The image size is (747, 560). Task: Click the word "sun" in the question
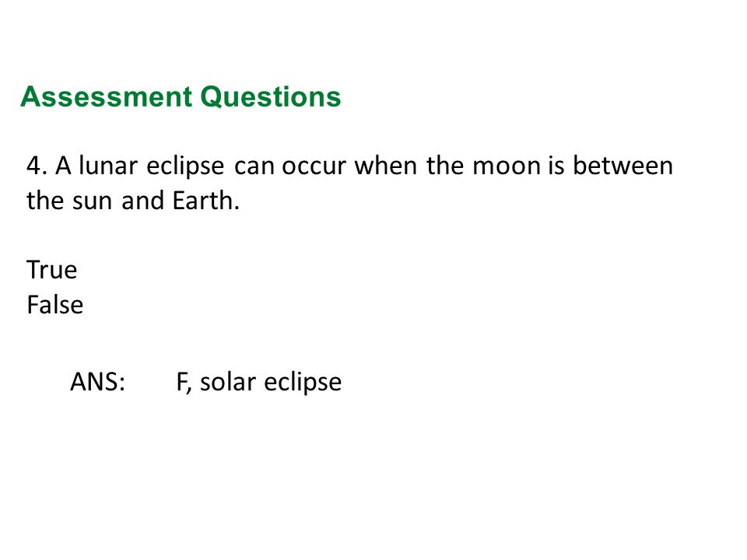pos(93,202)
